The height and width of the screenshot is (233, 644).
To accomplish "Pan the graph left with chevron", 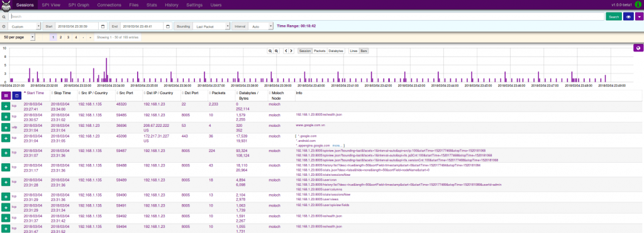I will click(x=286, y=51).
